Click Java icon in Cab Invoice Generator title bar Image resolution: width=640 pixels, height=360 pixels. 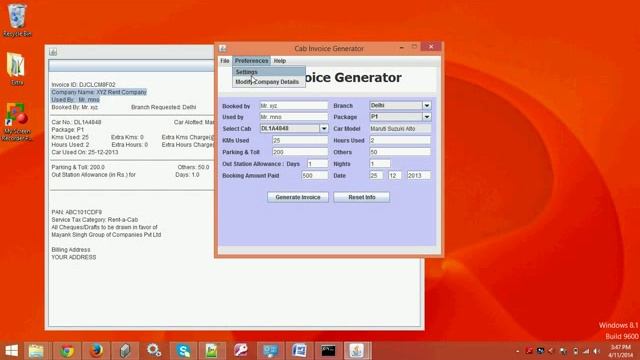pyautogui.click(x=223, y=48)
